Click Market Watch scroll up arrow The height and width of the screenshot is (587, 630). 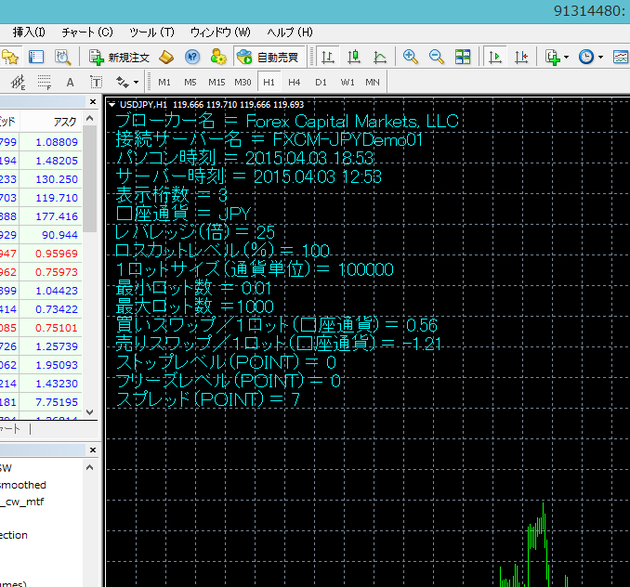(90, 118)
